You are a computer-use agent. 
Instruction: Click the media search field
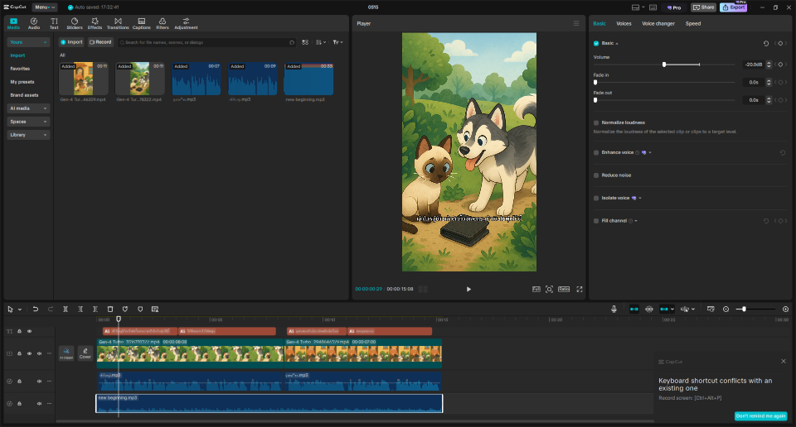(207, 42)
